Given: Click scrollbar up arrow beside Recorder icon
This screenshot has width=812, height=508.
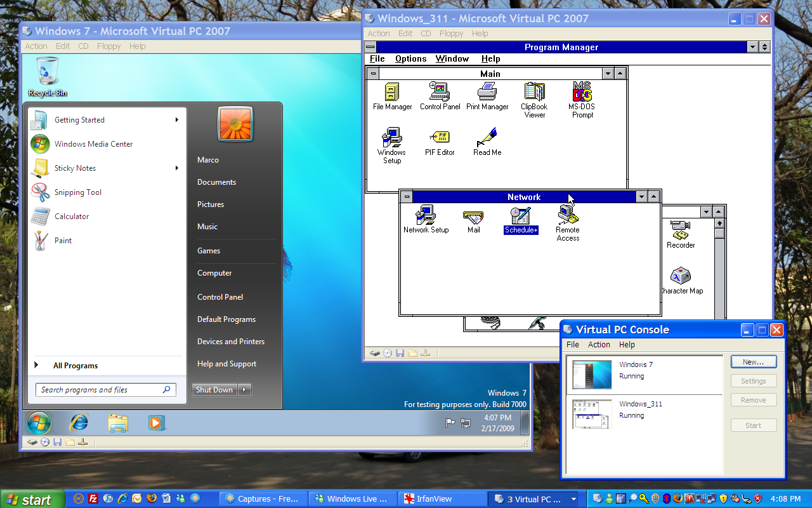Looking at the screenshot, I should [719, 224].
